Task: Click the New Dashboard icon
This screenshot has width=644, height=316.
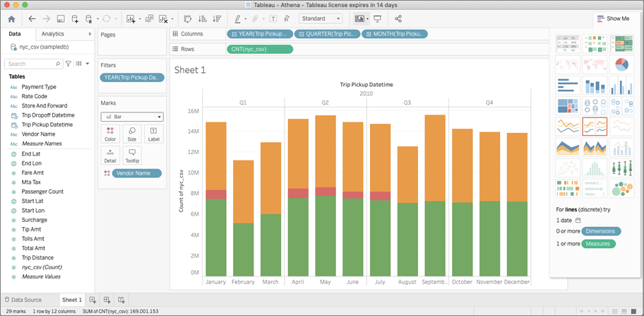Action: tap(107, 300)
